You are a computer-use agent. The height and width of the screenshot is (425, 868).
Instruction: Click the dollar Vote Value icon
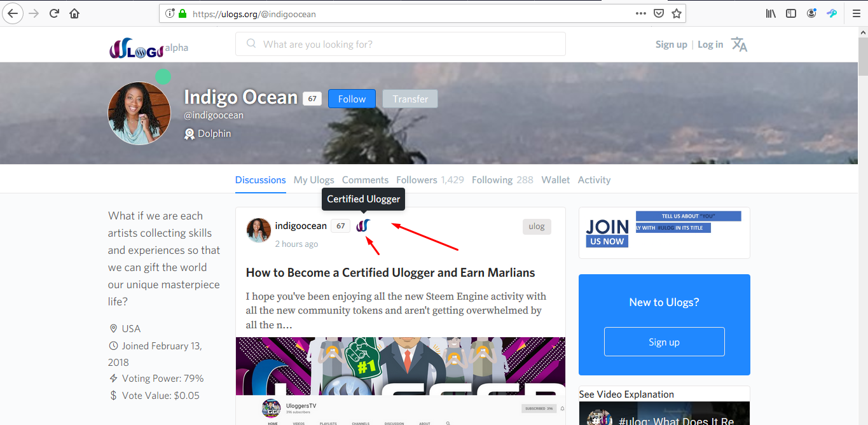tap(114, 396)
